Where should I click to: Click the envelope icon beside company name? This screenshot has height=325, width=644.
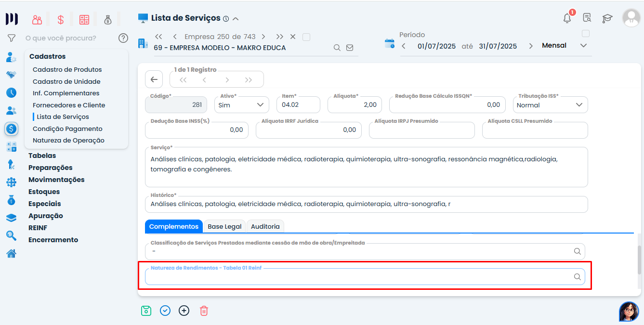pyautogui.click(x=350, y=48)
